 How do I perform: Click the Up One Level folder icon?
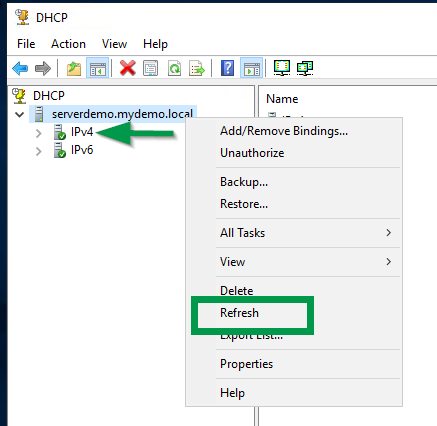point(74,68)
